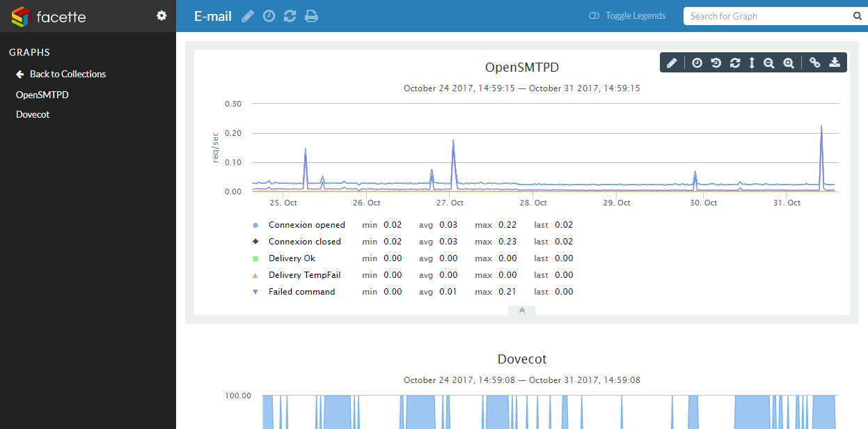Toggle the Connexion closed series in the legend
Screen dimensions: 868x429
(305, 242)
